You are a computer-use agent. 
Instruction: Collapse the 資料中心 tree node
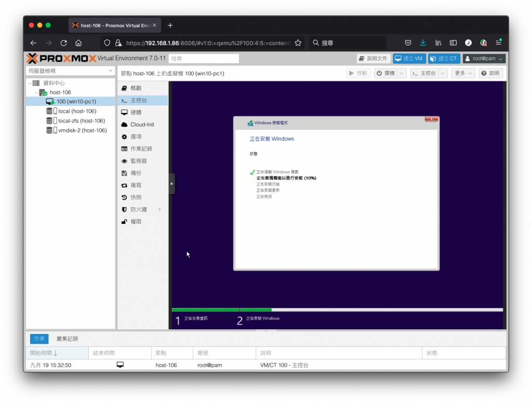tap(30, 83)
